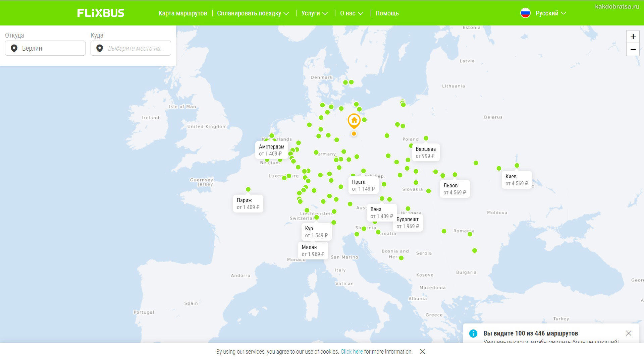Click the Куда destination input field
The image size is (644, 362).
136,48
